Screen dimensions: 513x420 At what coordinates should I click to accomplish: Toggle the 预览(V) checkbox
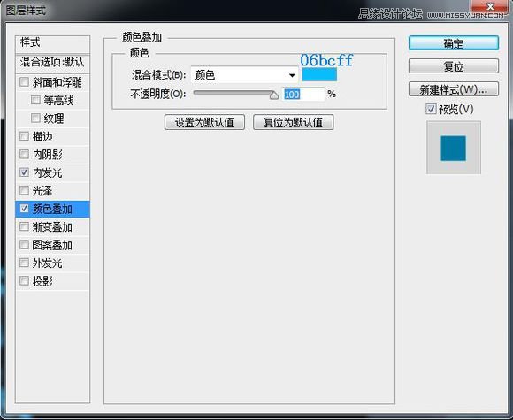pyautogui.click(x=431, y=109)
